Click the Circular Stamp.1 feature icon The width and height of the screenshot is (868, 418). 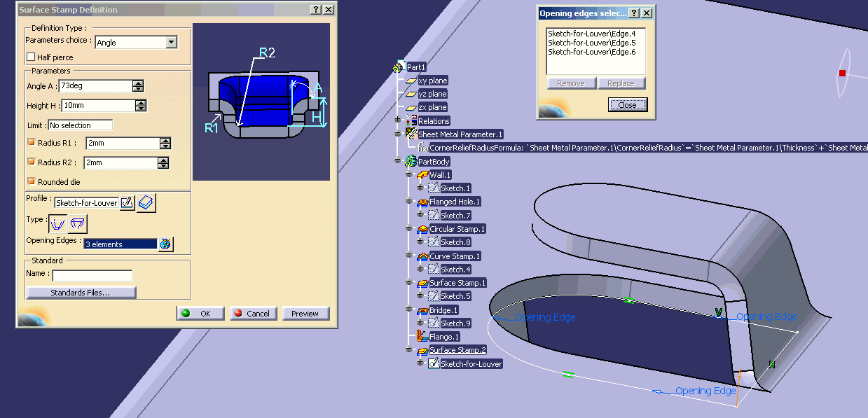coord(422,229)
